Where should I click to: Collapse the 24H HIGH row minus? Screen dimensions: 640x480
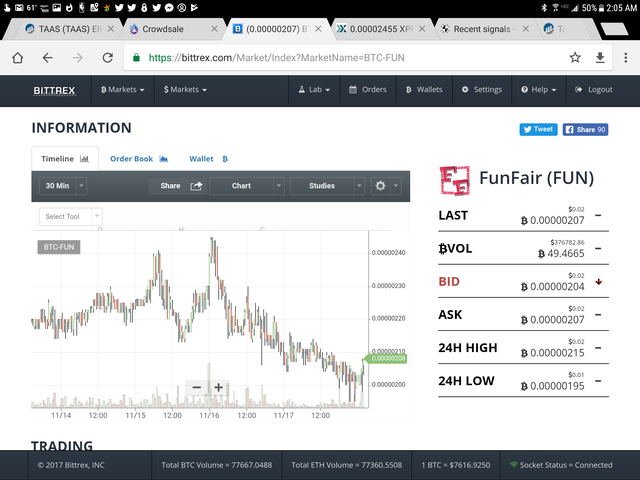[x=598, y=348]
